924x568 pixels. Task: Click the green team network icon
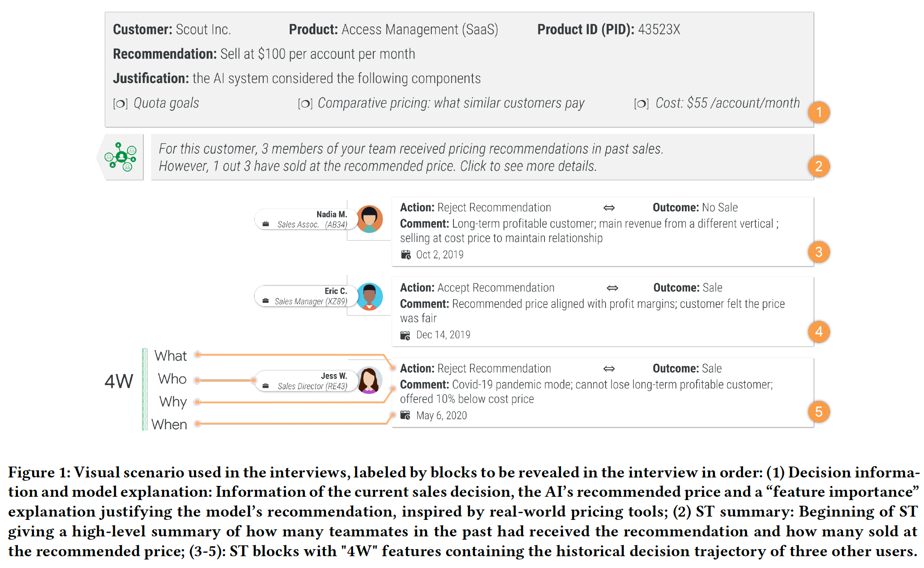point(121,157)
